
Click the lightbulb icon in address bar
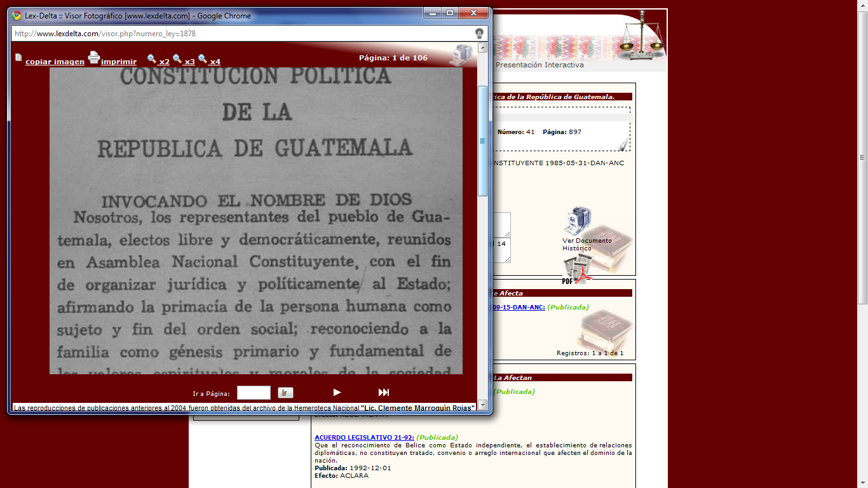click(x=479, y=34)
